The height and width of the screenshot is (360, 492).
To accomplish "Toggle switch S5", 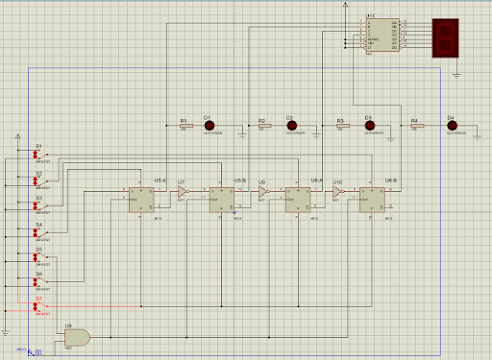I will click(x=40, y=257).
